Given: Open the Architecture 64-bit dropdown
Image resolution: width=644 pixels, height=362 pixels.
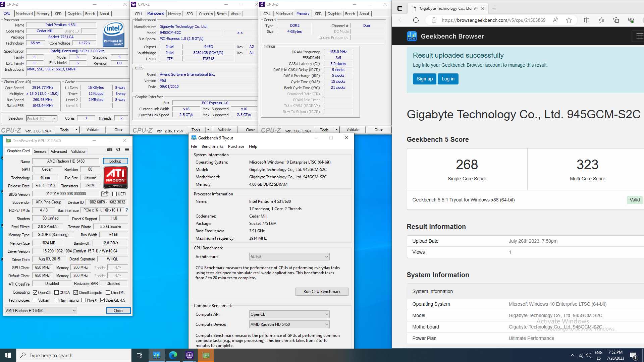Looking at the screenshot, I should pyautogui.click(x=289, y=257).
